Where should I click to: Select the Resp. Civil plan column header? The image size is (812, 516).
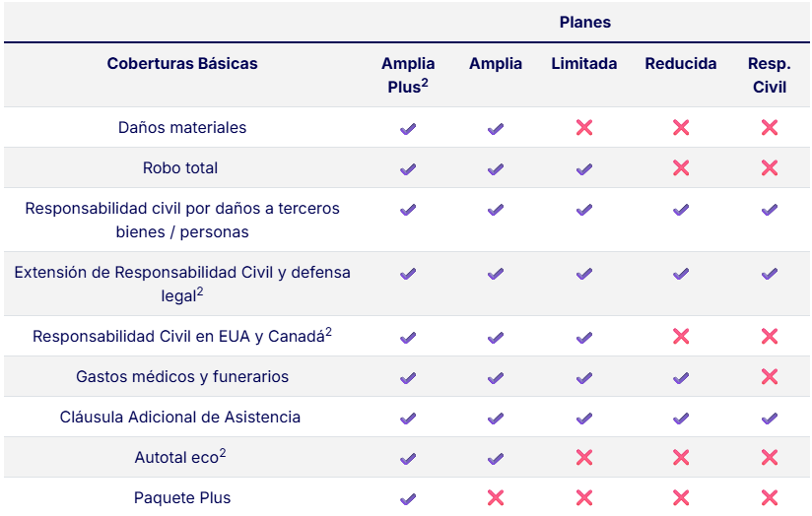point(770,75)
